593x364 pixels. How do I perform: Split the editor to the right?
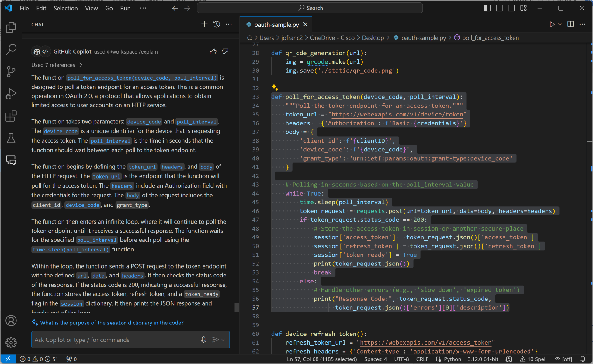[570, 24]
